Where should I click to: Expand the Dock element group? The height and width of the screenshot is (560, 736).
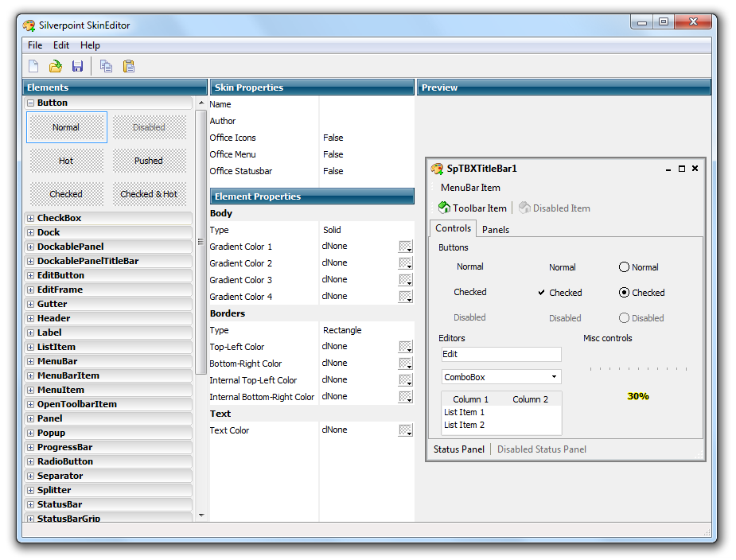pyautogui.click(x=30, y=232)
